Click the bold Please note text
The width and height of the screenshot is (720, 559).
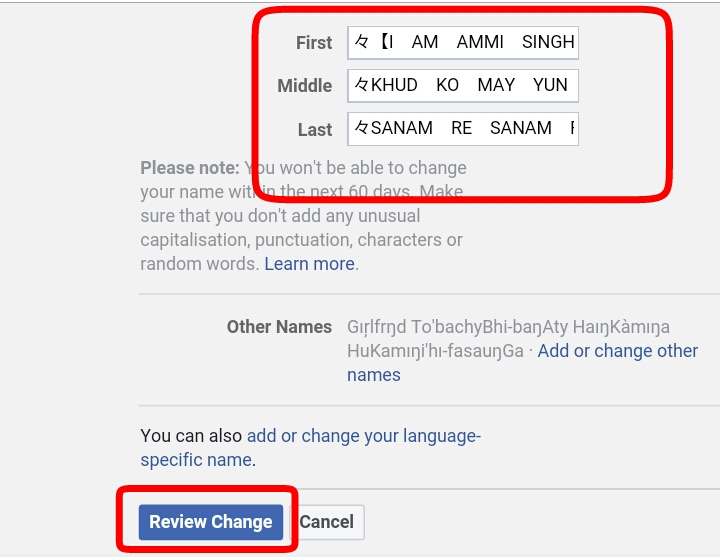click(x=190, y=168)
